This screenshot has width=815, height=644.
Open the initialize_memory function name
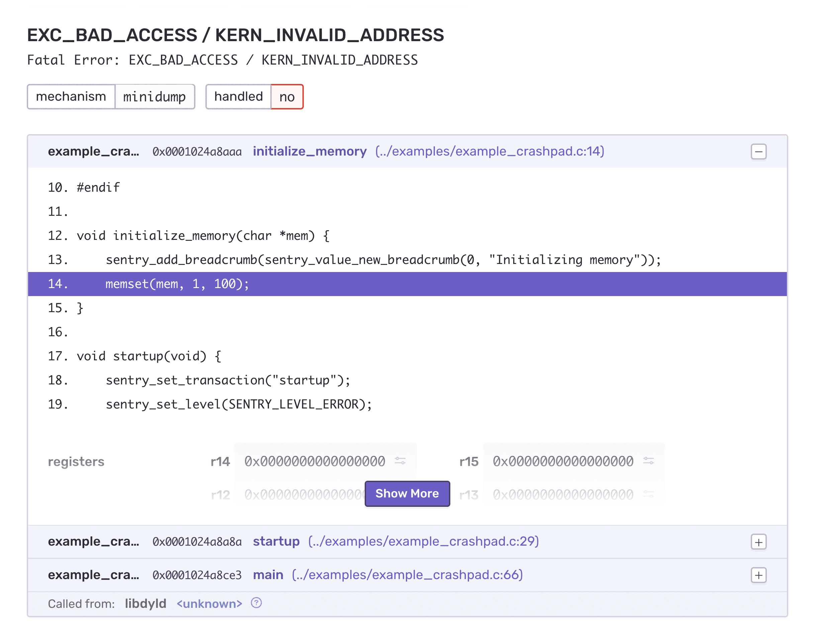click(x=309, y=151)
